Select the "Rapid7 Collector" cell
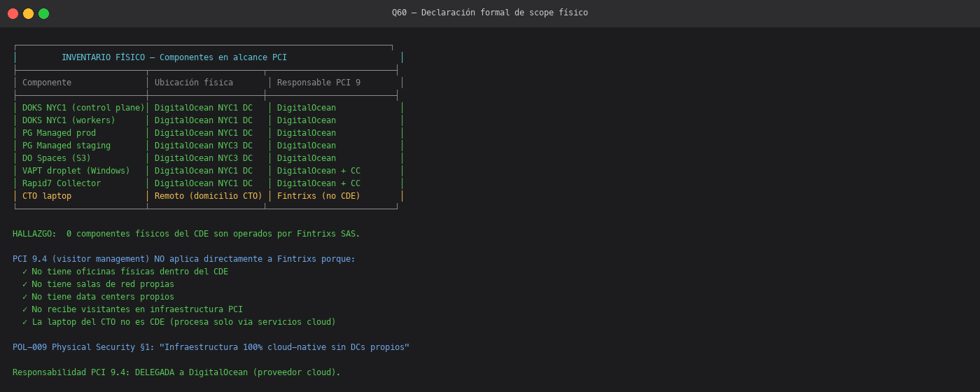Screen dimensions: 980x392 62,183
